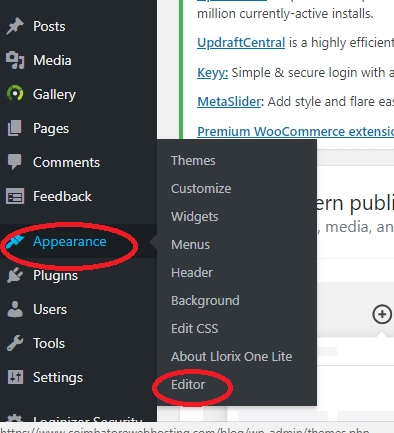Click the Appearance paintbrush icon
The height and width of the screenshot is (433, 394).
pos(15,241)
